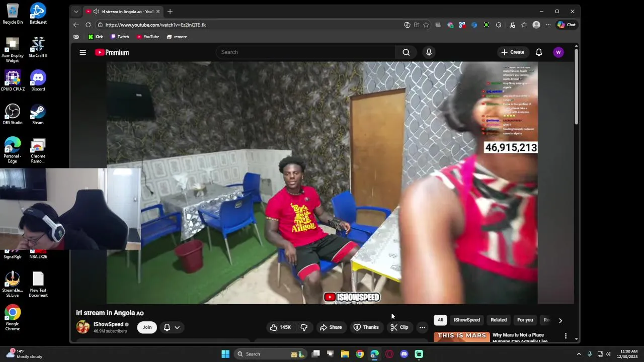Start voice search with the microphone icon

coord(429,52)
